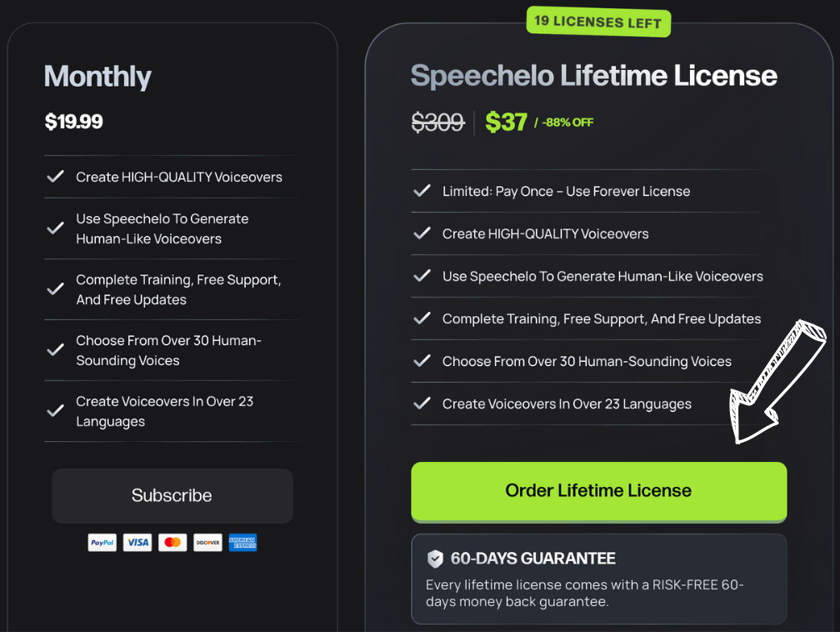This screenshot has height=632, width=840.
Task: Click the Order Lifetime License button
Action: tap(598, 491)
